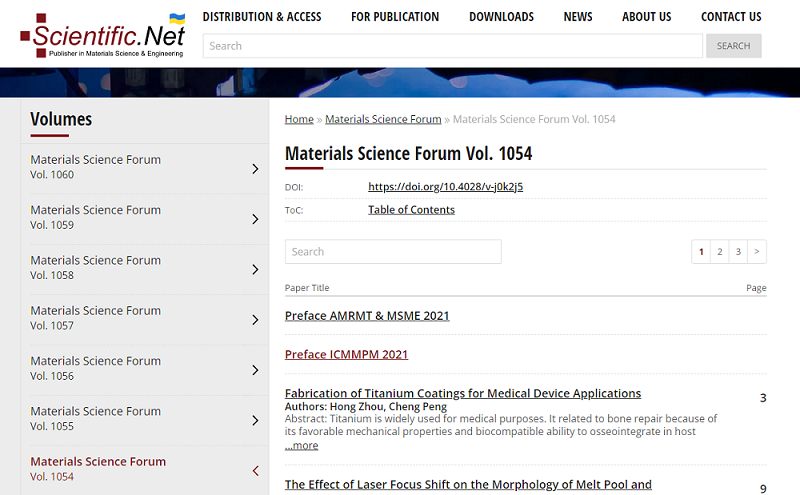
Task: Open the Vol. 1057 arrow icon
Action: tap(256, 320)
